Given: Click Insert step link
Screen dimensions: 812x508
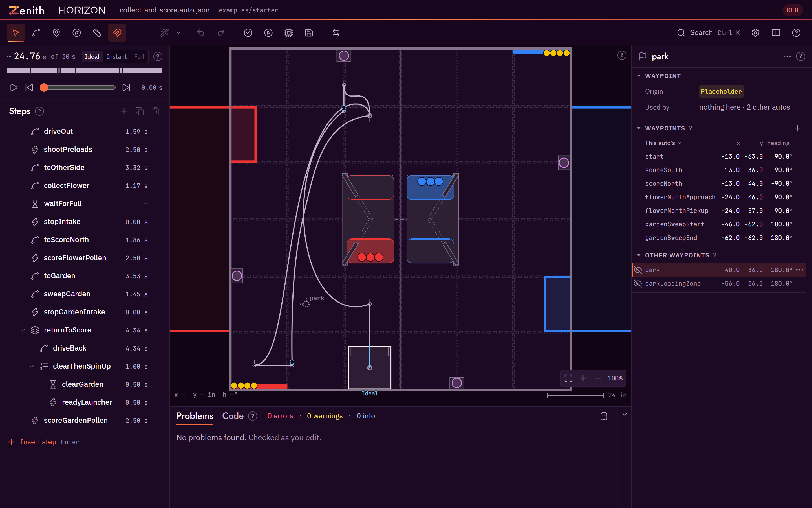Looking at the screenshot, I should [x=38, y=442].
